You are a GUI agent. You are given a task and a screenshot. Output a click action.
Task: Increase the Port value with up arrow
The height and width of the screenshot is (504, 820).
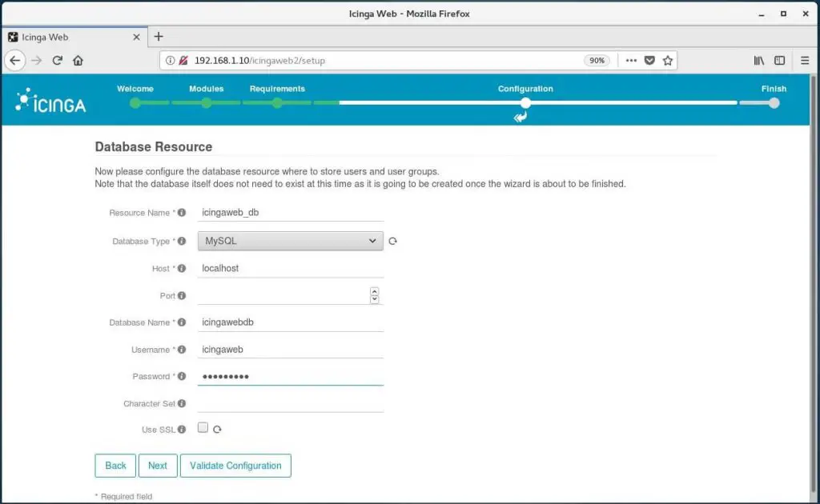375,291
